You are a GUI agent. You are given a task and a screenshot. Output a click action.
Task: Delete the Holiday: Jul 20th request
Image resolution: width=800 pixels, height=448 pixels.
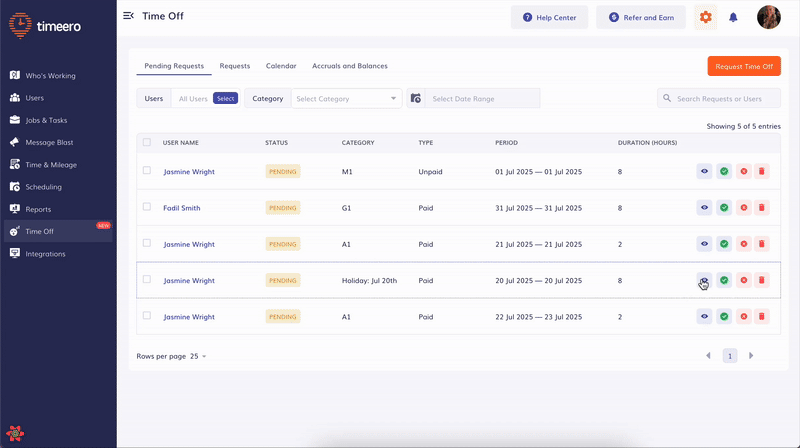[x=762, y=281]
